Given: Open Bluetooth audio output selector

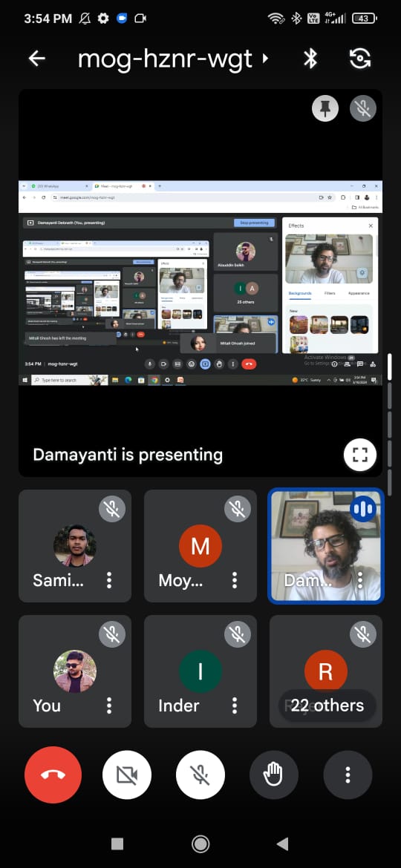Looking at the screenshot, I should (x=310, y=58).
